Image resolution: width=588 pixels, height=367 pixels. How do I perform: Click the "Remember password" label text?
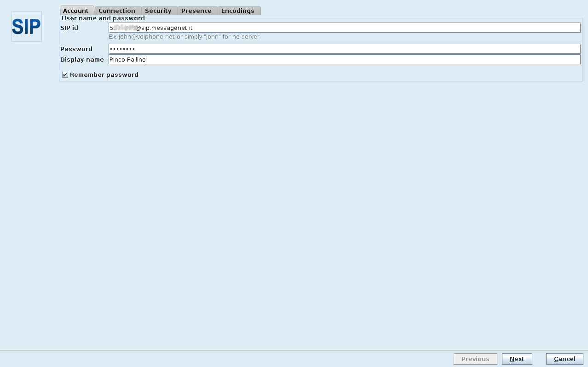(x=104, y=75)
